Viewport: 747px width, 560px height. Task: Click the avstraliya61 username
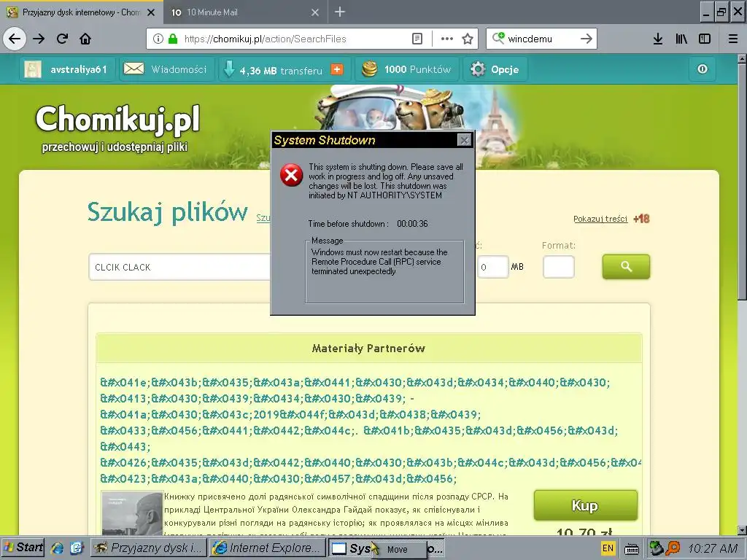[79, 69]
